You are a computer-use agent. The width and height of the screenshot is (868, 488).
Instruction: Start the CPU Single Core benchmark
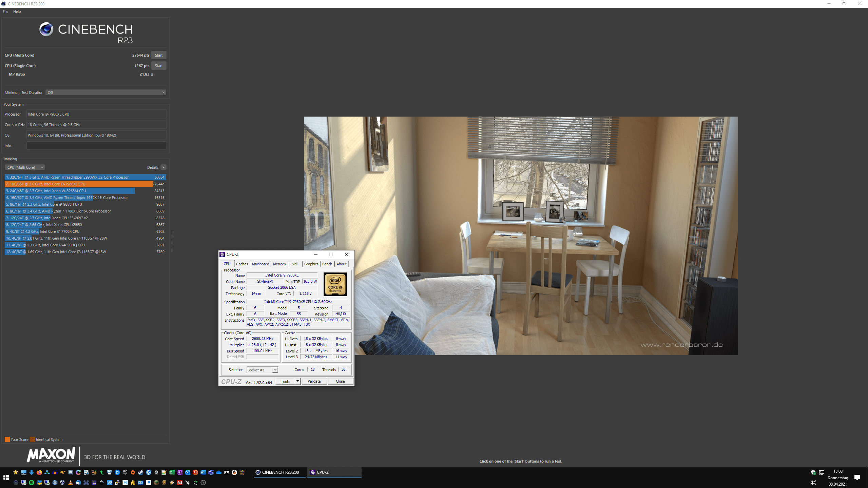pos(159,66)
